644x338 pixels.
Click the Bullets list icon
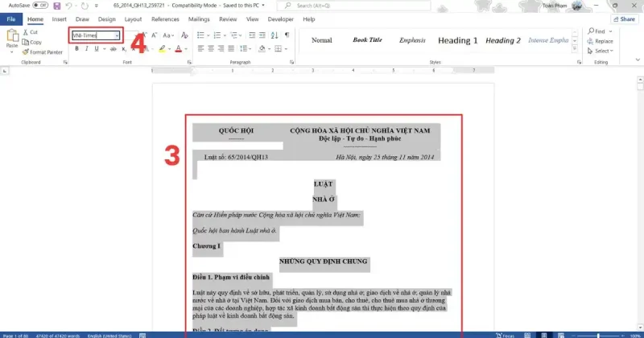click(200, 35)
